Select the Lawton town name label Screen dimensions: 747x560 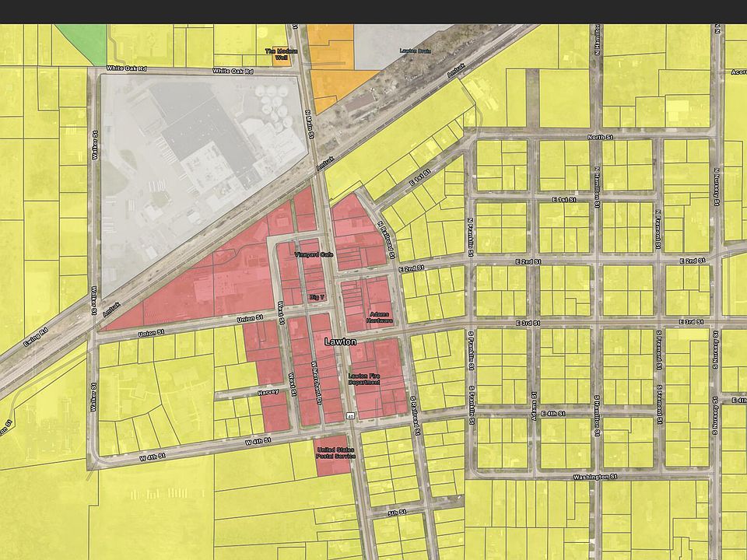coord(340,341)
